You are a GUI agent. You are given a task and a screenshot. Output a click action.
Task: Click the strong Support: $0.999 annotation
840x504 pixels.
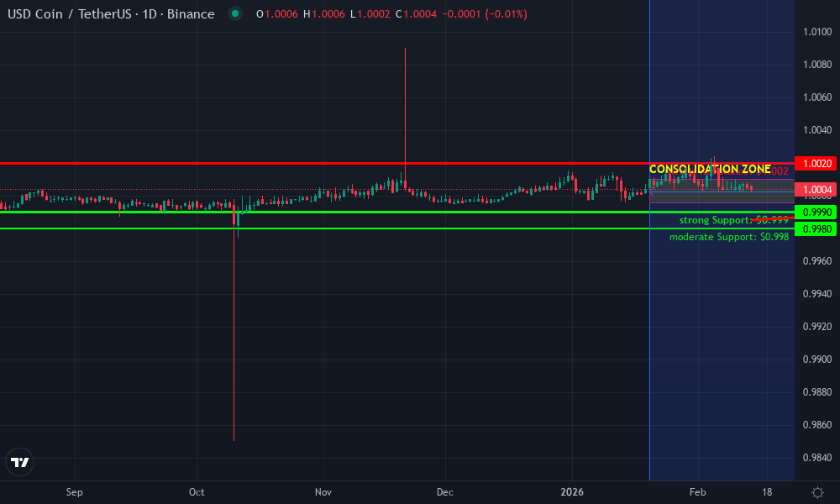tap(732, 220)
